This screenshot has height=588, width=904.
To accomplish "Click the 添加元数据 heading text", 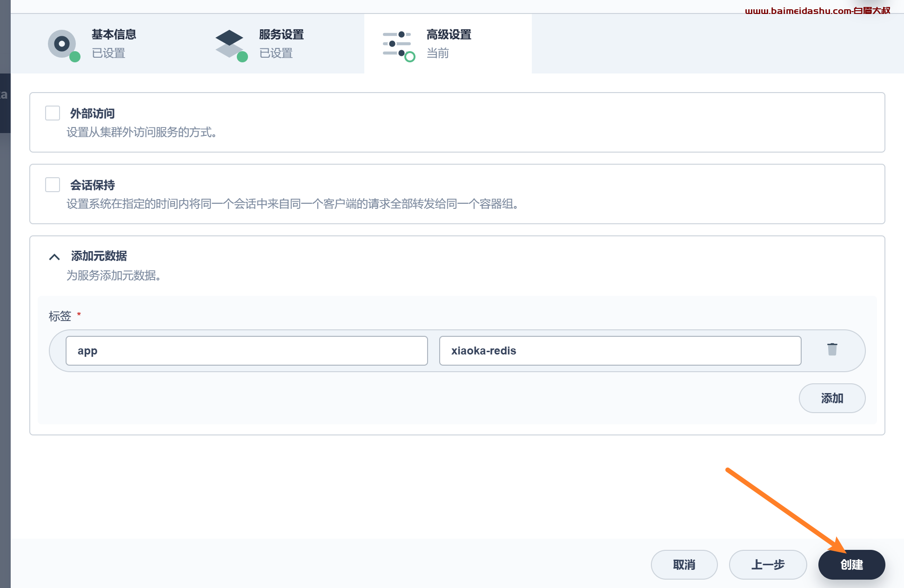I will [x=99, y=256].
